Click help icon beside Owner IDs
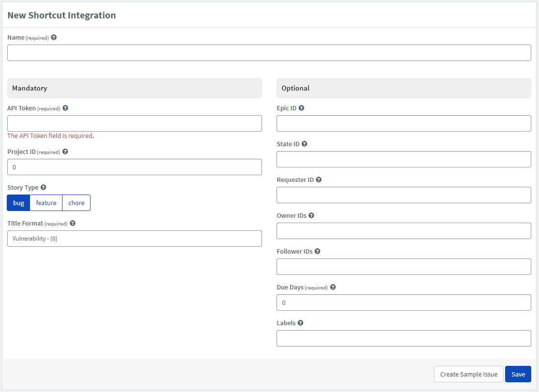The height and width of the screenshot is (392, 539). tap(311, 215)
